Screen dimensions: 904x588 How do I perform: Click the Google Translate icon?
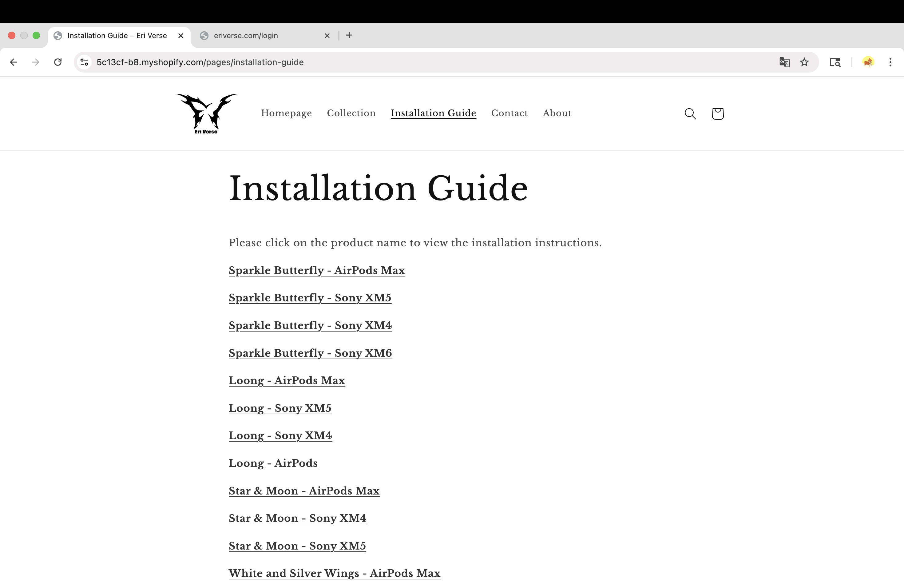784,62
